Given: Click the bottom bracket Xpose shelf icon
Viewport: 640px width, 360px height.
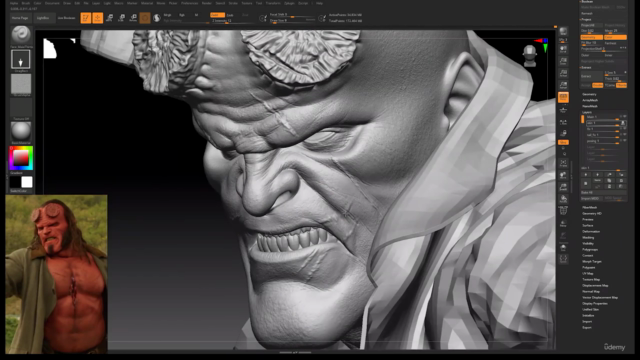Looking at the screenshot, I should click(563, 259).
